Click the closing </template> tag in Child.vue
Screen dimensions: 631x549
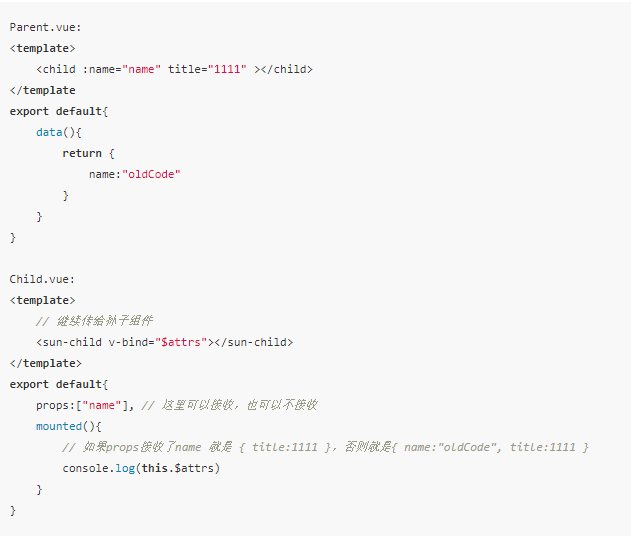point(46,363)
